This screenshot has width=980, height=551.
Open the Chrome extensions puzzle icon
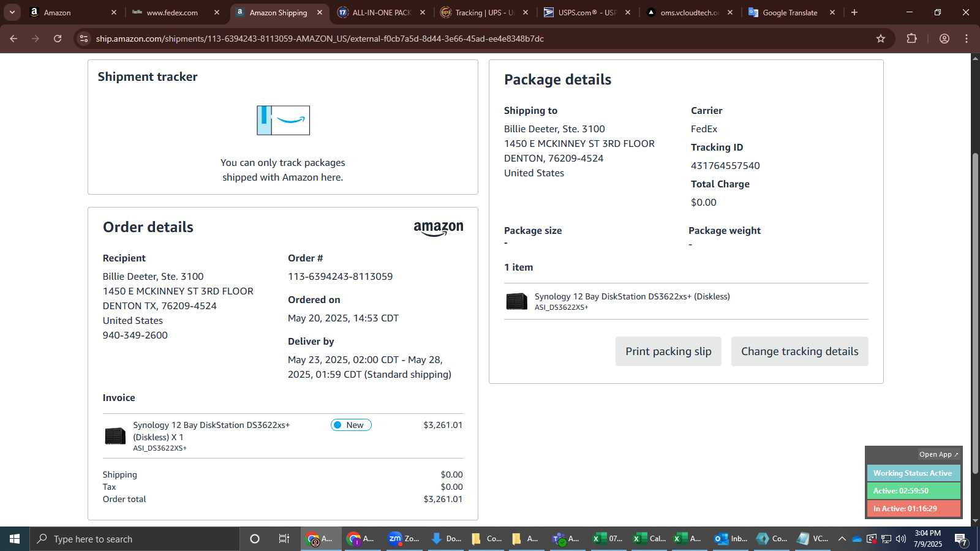[x=911, y=39]
